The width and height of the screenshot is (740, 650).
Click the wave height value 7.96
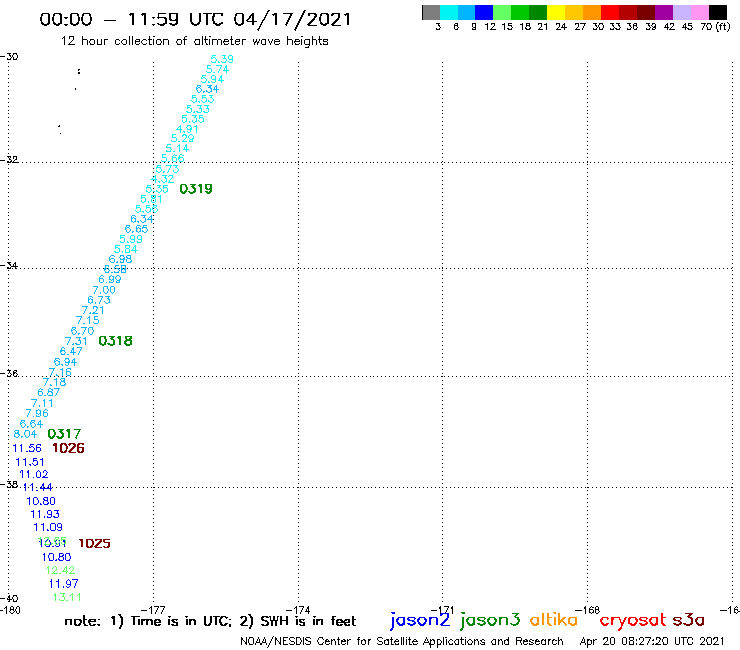coord(37,413)
